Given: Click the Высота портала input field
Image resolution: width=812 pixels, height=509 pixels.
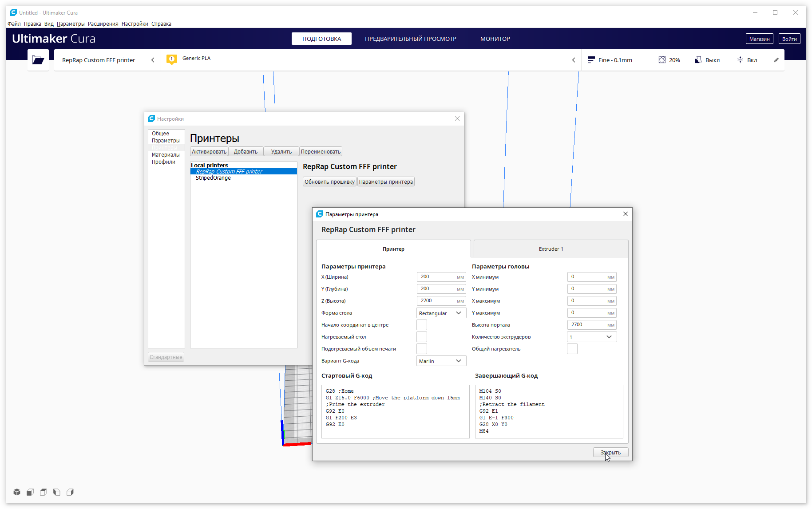Looking at the screenshot, I should tap(592, 325).
